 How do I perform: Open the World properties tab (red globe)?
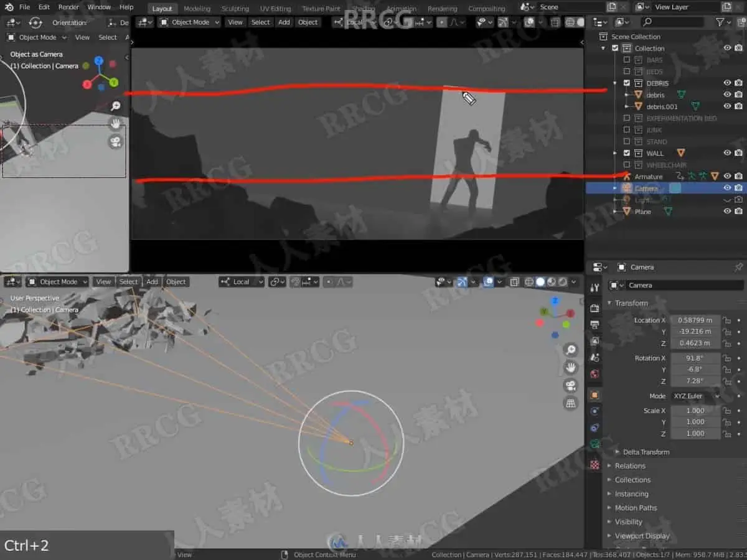[x=594, y=374]
